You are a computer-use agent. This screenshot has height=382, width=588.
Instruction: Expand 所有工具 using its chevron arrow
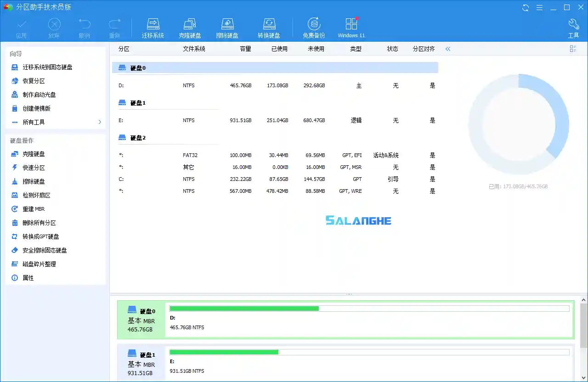point(99,122)
